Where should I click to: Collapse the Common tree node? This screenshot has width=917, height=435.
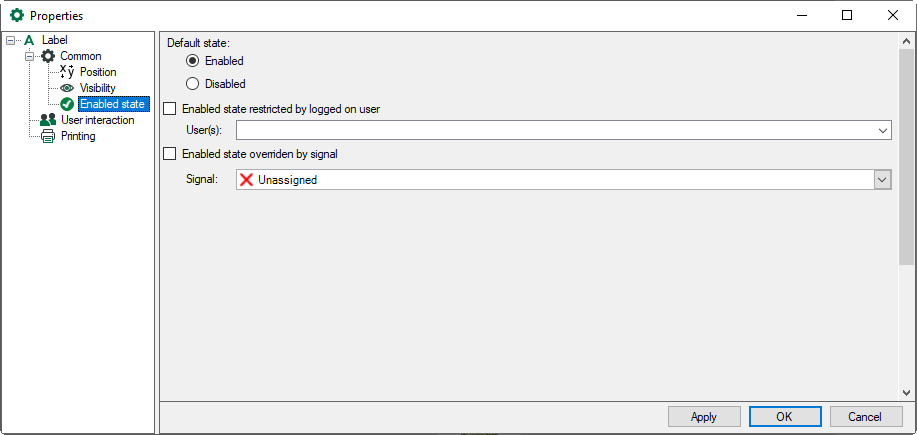click(30, 56)
